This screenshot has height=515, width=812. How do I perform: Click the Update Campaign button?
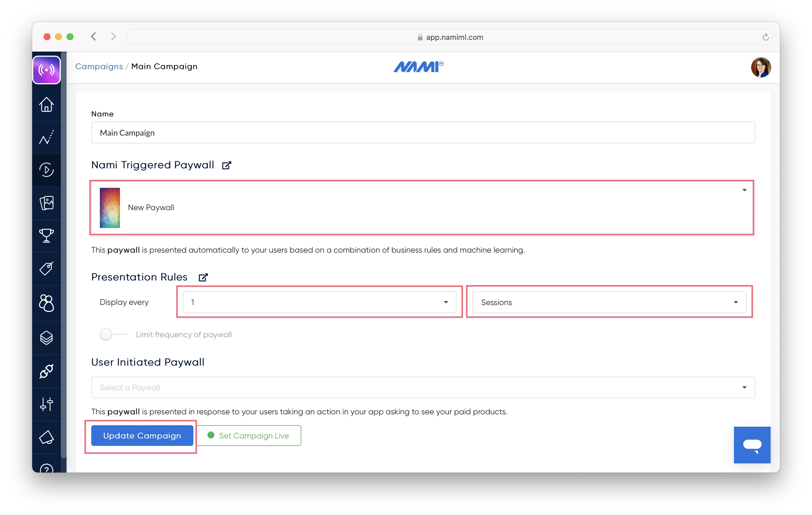tap(142, 436)
